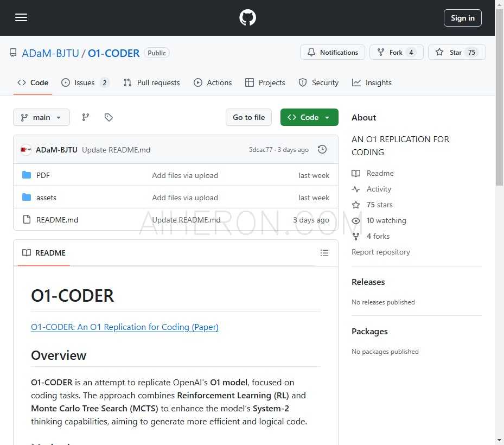Star the repository
Viewport: 504px width, 445px height.
[456, 53]
